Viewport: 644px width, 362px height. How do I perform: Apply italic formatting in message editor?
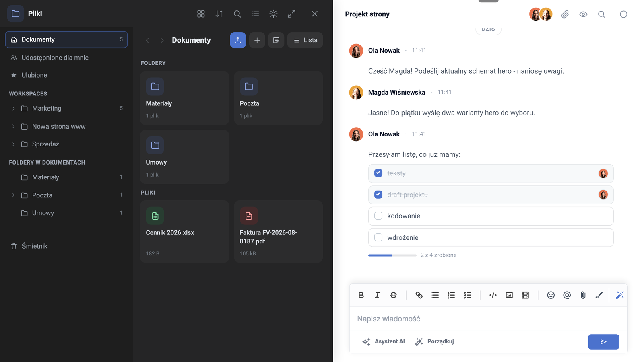(x=377, y=295)
